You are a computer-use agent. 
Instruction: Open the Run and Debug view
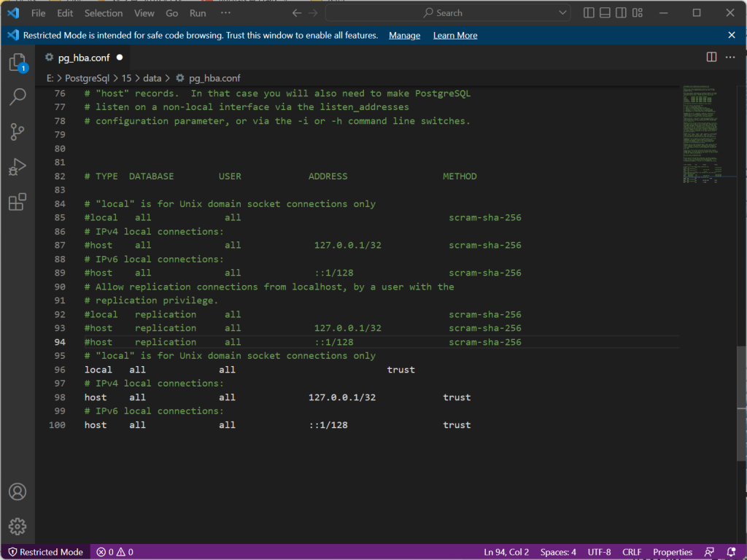[x=18, y=167]
